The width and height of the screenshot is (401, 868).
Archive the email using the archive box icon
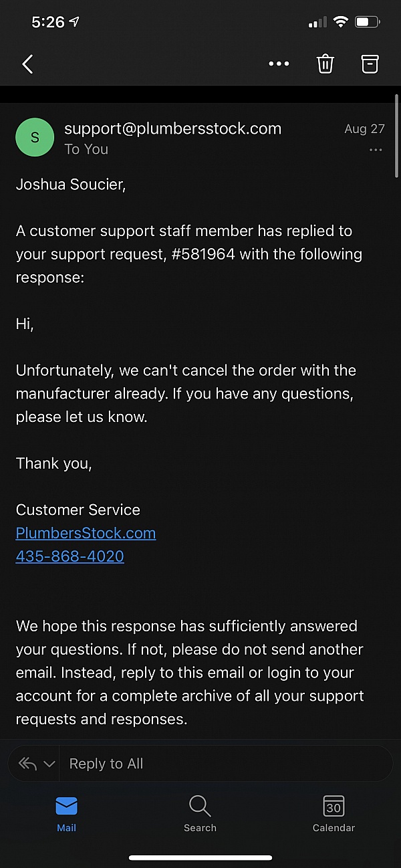click(x=370, y=64)
